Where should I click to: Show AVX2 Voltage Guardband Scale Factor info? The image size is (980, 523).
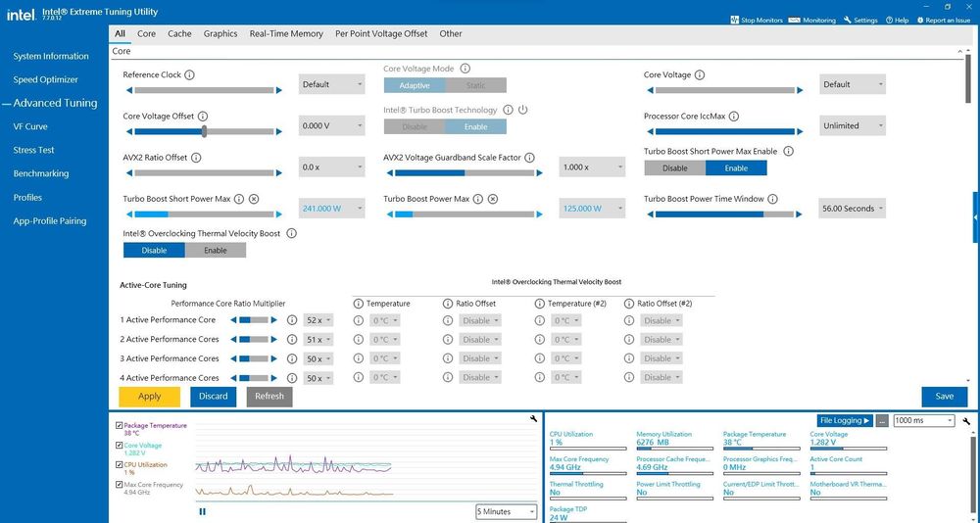click(530, 158)
